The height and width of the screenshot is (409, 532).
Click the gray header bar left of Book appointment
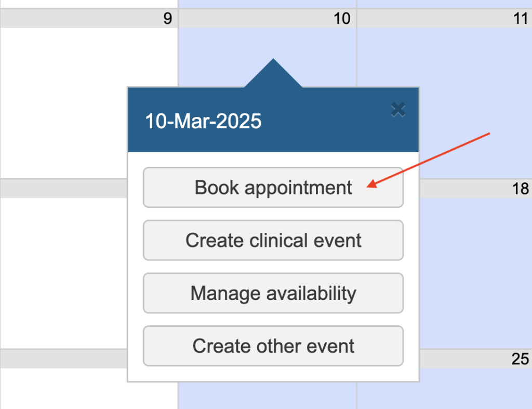pyautogui.click(x=62, y=188)
